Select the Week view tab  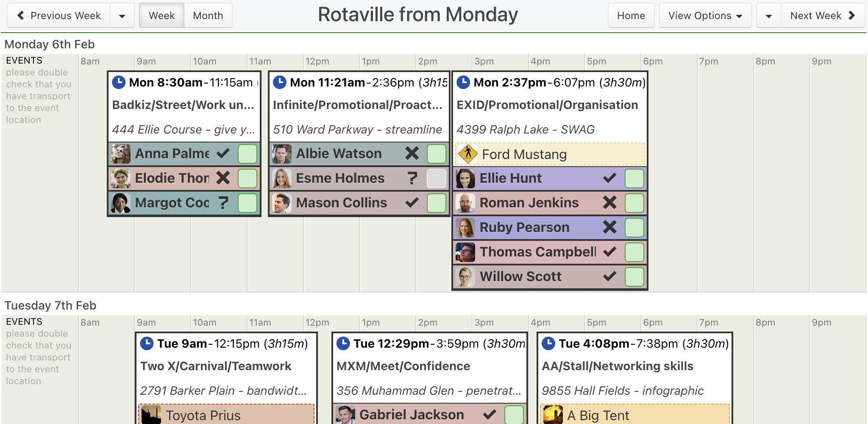coord(161,16)
